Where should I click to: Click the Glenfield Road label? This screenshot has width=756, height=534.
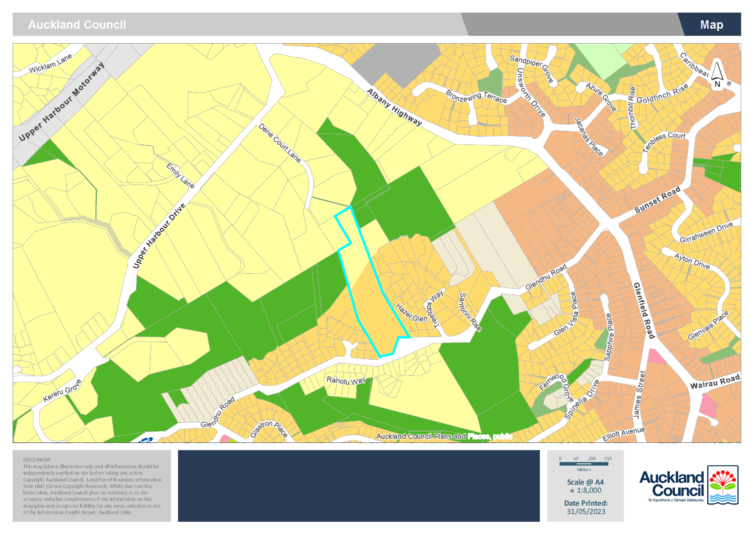(x=644, y=310)
